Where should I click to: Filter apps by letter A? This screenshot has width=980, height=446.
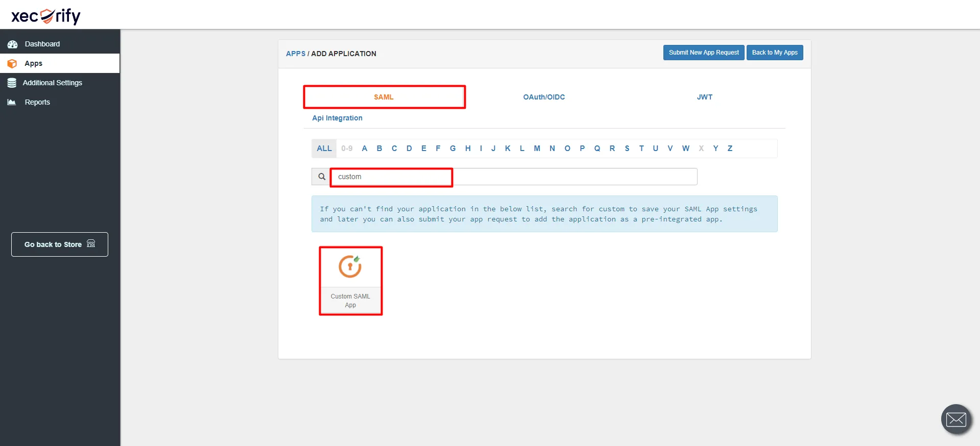365,148
